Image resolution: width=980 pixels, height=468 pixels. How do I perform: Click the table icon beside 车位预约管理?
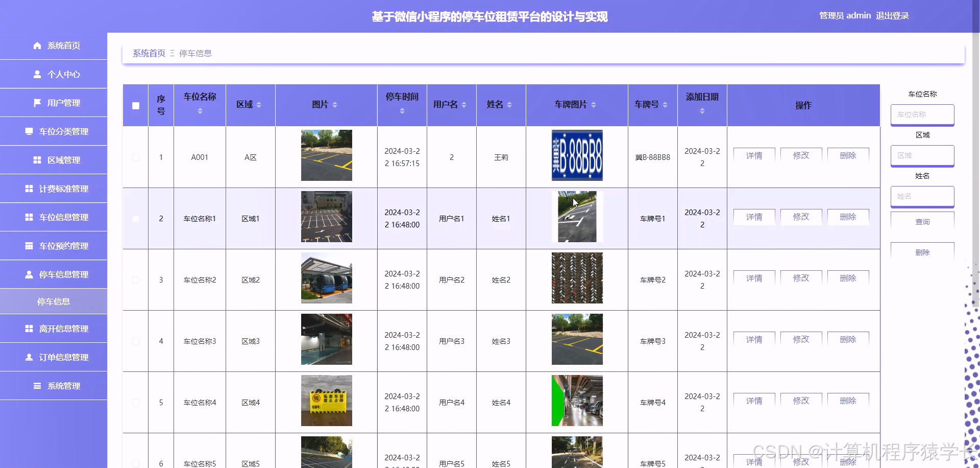pyautogui.click(x=29, y=246)
